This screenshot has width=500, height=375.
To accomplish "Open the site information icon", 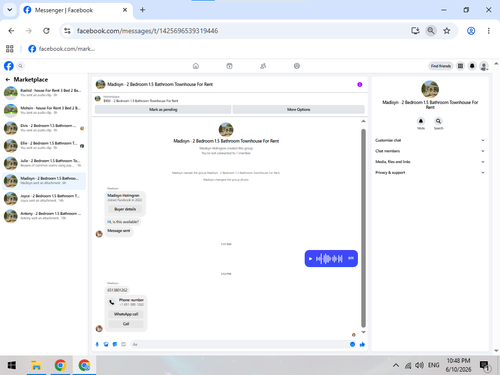I will pos(67,31).
